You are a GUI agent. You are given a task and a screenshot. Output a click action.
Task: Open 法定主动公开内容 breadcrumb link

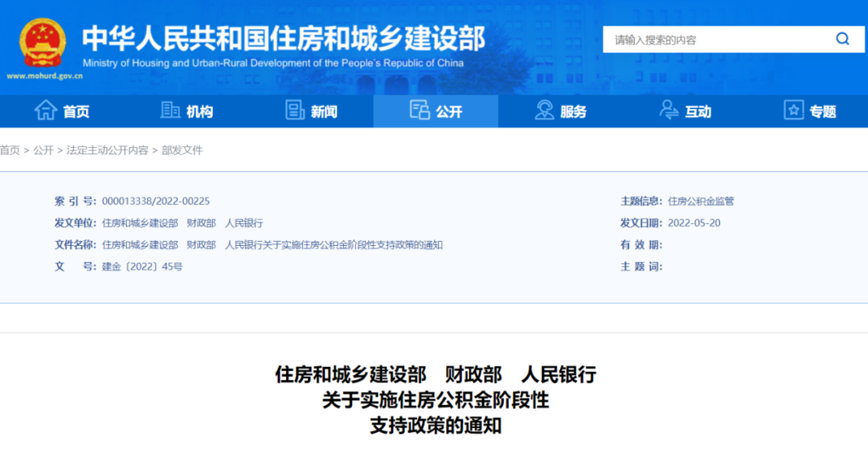(x=107, y=150)
